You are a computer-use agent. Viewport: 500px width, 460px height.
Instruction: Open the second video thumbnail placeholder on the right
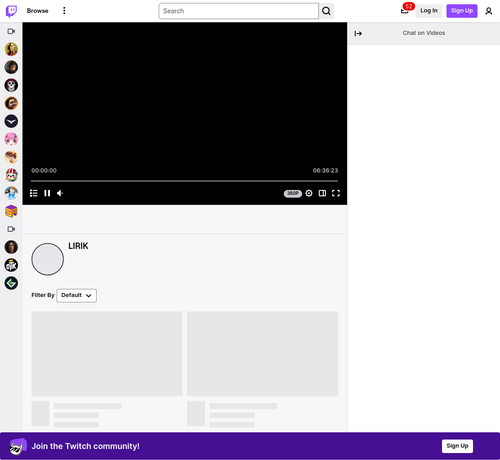click(263, 354)
